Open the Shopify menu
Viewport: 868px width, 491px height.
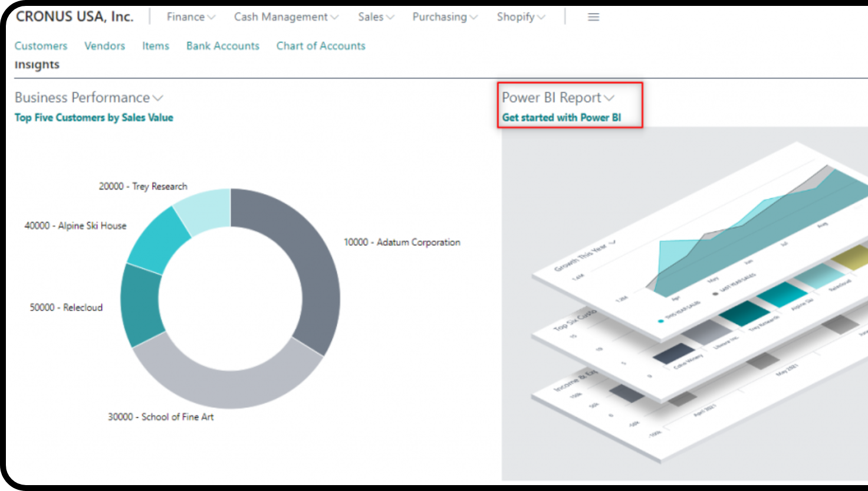[x=521, y=17]
